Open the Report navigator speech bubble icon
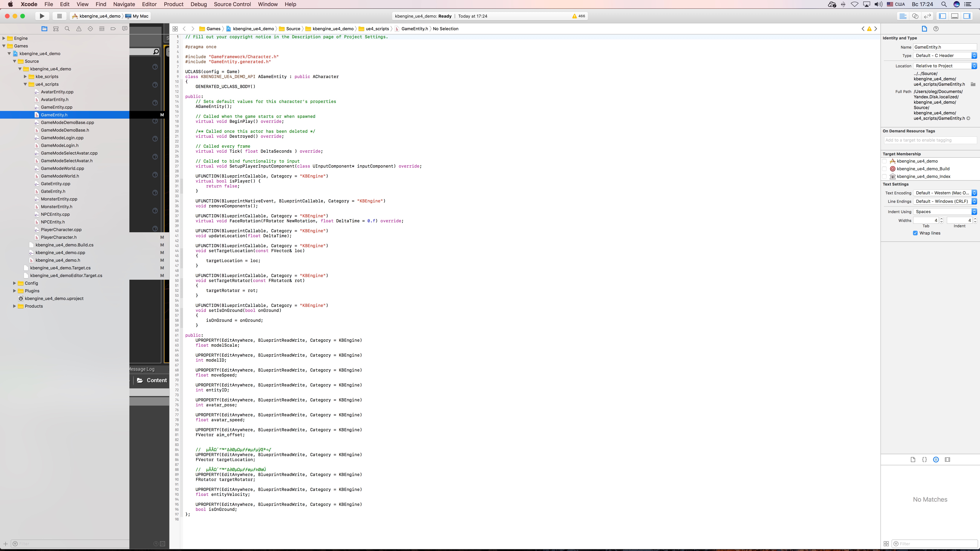Image resolution: width=980 pixels, height=551 pixels. (124, 29)
